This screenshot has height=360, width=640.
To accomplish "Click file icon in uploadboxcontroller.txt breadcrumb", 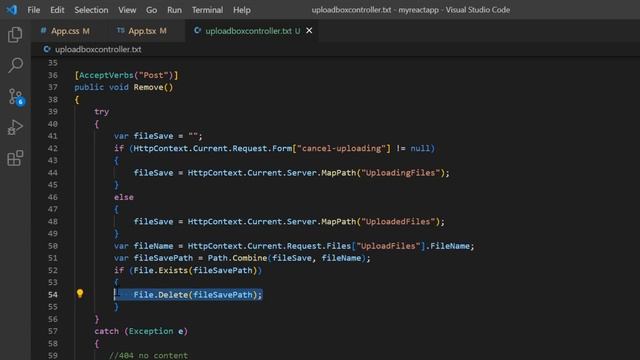I will 47,49.
